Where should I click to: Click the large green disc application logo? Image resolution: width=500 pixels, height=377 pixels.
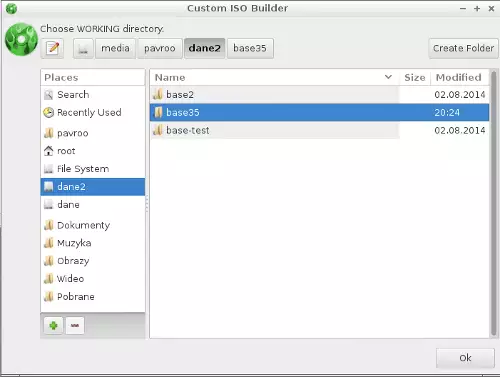coord(21,39)
